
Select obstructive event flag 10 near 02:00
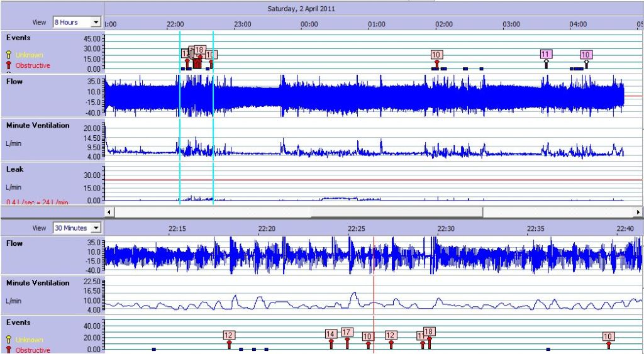point(436,55)
